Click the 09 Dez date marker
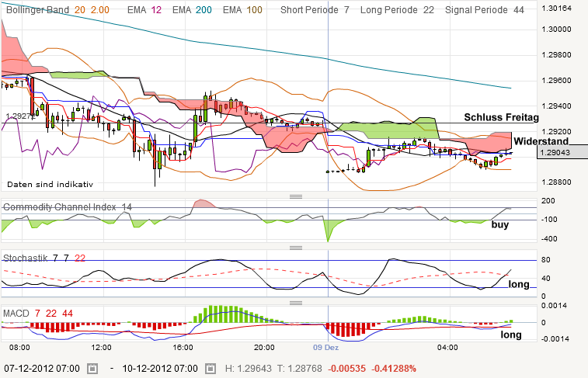The image size is (588, 378). (x=326, y=347)
